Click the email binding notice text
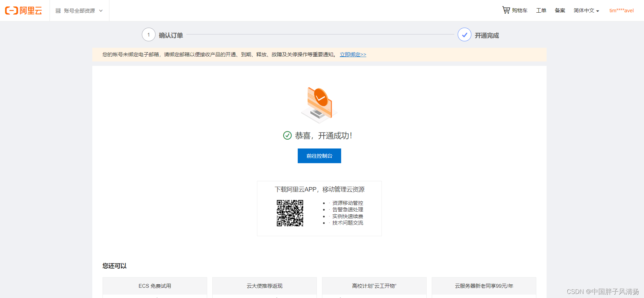The height and width of the screenshot is (298, 644). tap(220, 55)
